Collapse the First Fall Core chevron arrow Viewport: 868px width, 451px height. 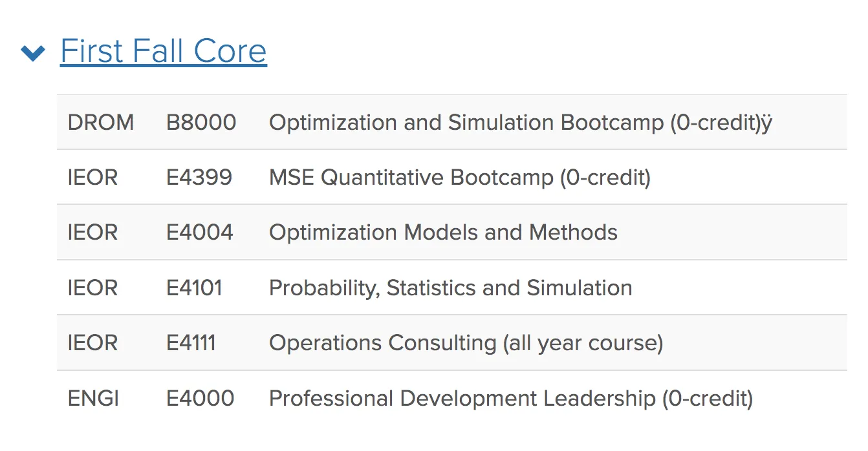click(33, 52)
